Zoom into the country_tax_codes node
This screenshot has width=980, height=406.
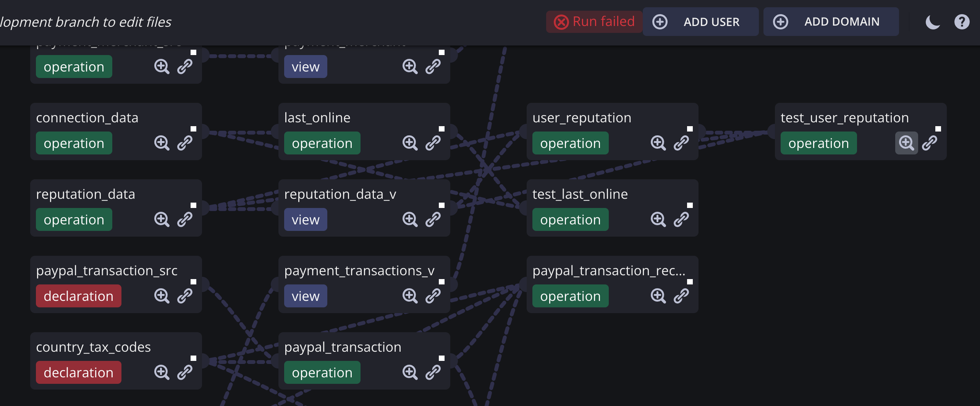point(162,372)
